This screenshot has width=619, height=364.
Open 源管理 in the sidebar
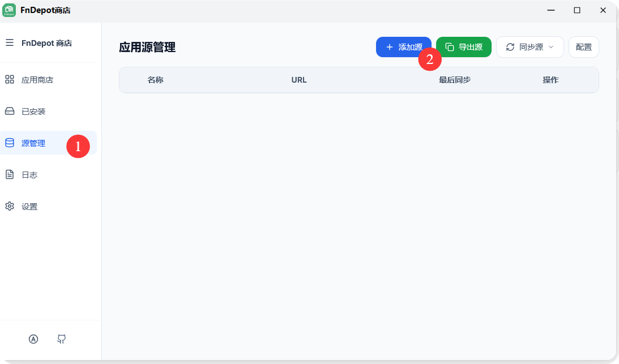click(x=33, y=143)
